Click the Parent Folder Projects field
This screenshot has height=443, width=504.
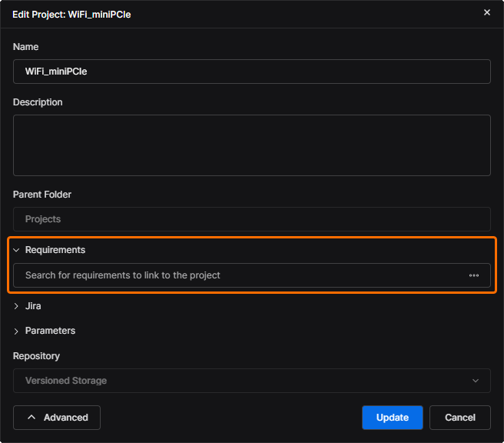[x=251, y=219]
